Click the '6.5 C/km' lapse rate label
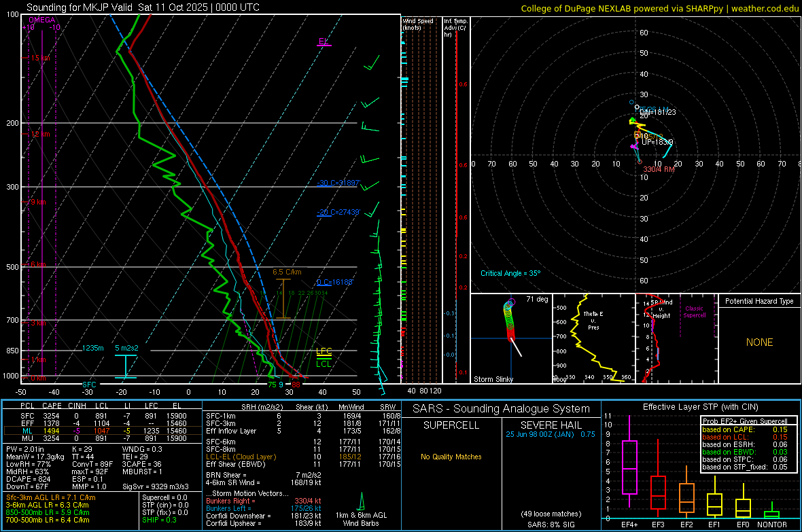This screenshot has height=532, width=802. point(287,272)
